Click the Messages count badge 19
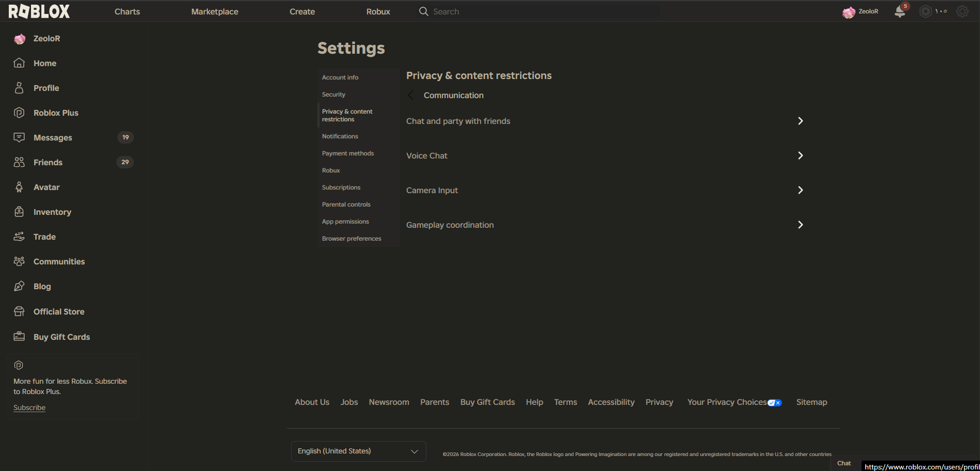Viewport: 980px width, 471px height. pos(126,137)
